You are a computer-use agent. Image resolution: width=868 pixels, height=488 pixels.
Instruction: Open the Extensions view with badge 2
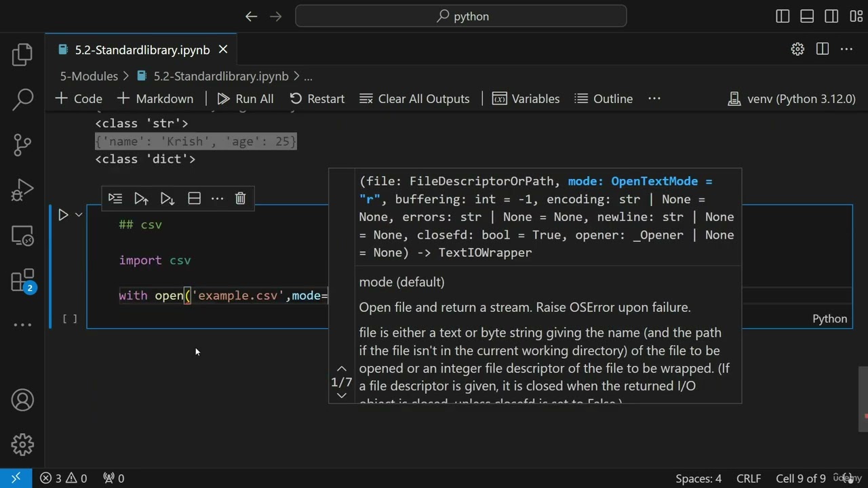point(22,281)
